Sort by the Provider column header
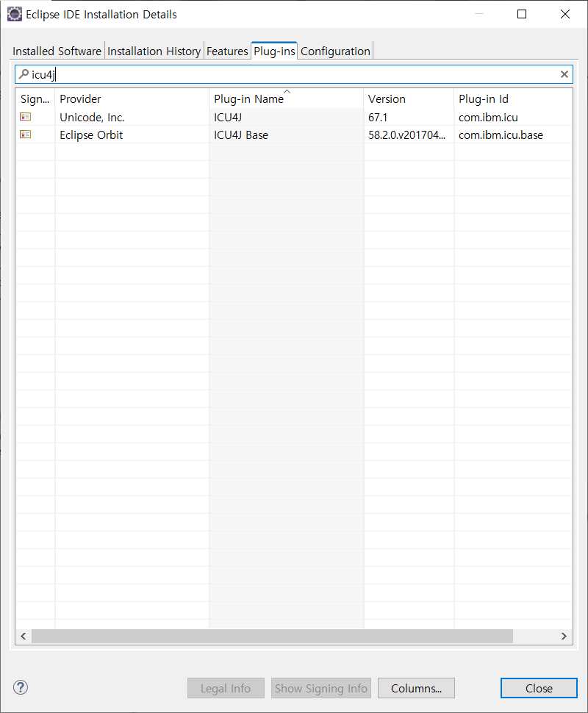The width and height of the screenshot is (588, 713). (x=132, y=98)
